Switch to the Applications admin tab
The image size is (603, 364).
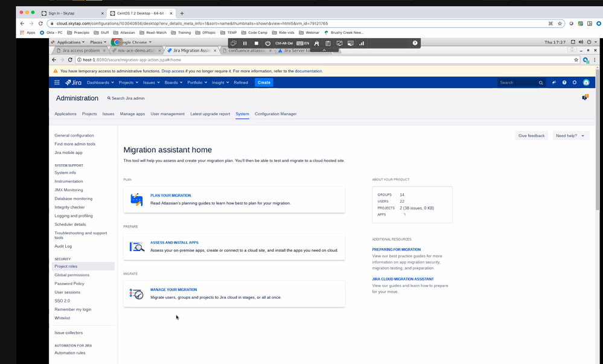click(x=65, y=114)
